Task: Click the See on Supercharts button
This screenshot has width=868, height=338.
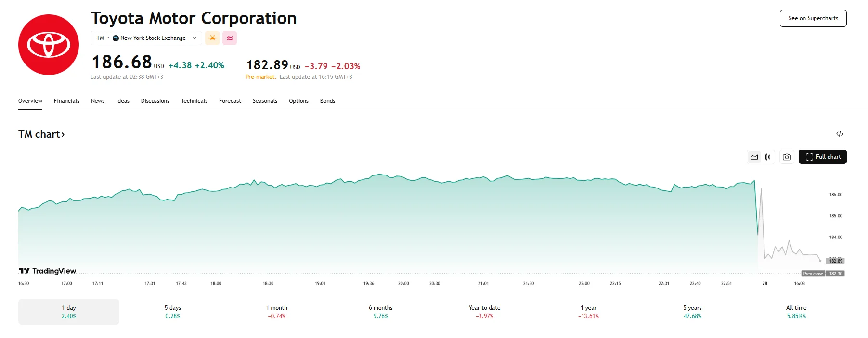Action: tap(813, 18)
